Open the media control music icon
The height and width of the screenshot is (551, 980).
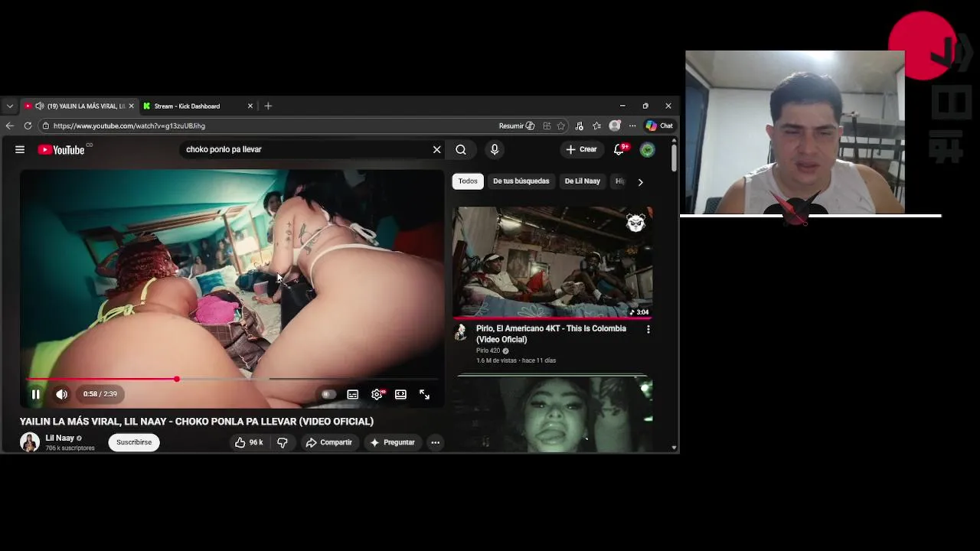pyautogui.click(x=579, y=126)
